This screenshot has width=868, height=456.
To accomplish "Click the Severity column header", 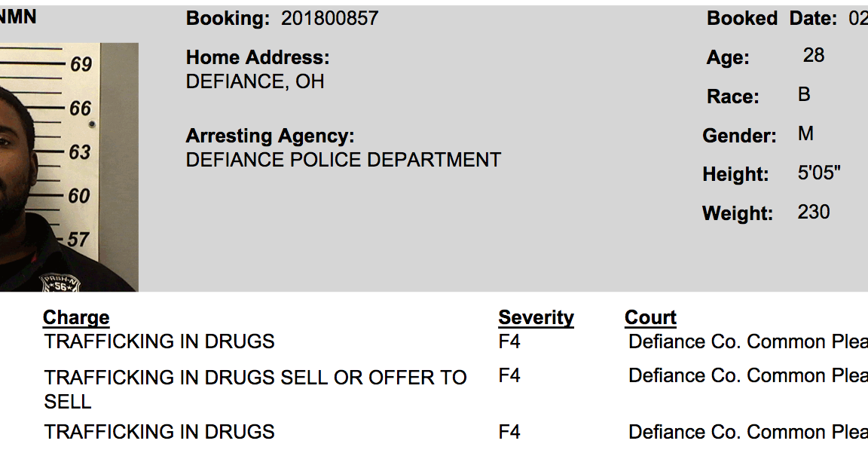I will (536, 317).
